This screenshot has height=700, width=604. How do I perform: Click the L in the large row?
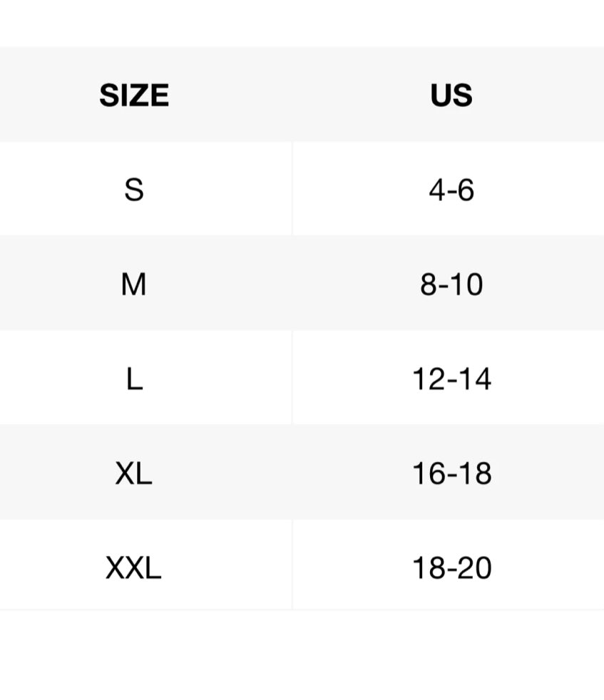tap(135, 379)
